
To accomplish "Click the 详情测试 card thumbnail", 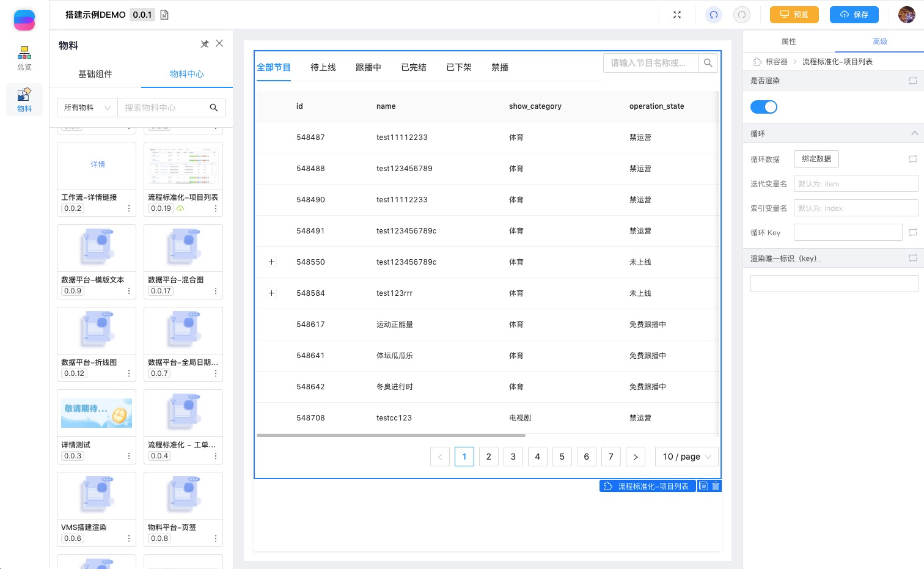I will (97, 413).
